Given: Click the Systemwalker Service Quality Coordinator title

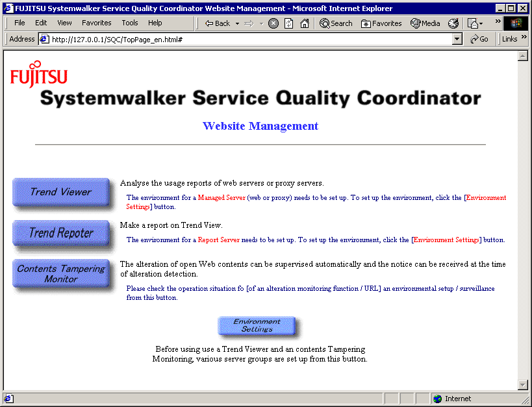Looking at the screenshot, I should [x=260, y=98].
